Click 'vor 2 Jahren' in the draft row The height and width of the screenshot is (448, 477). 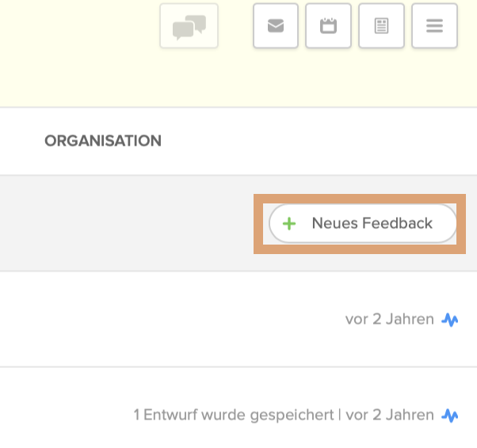(x=389, y=415)
